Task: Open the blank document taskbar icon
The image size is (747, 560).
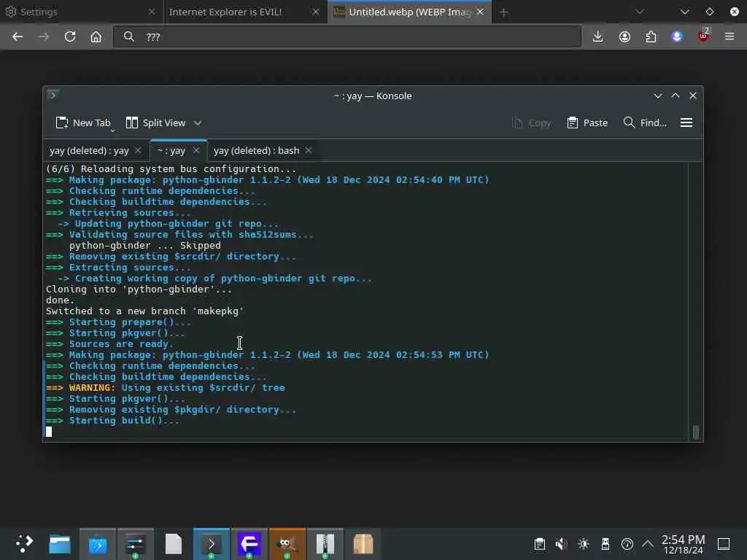Action: tap(174, 543)
